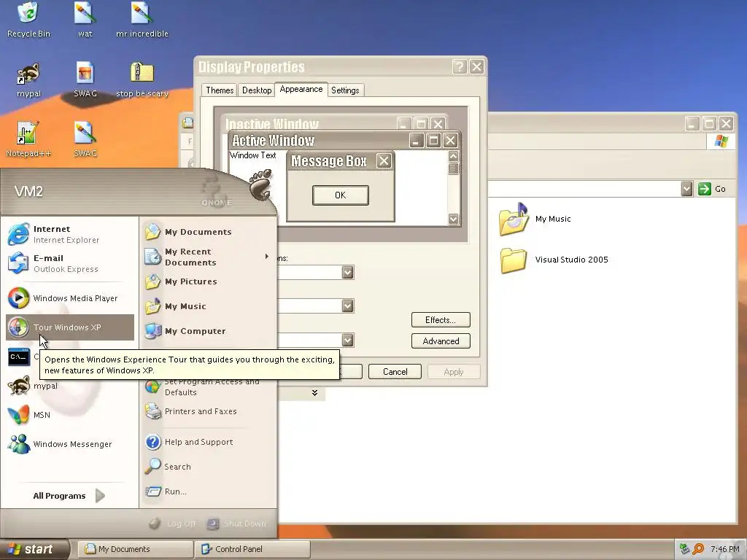Open the first dropdown in Display Properties
The image size is (747, 560).
click(x=348, y=273)
